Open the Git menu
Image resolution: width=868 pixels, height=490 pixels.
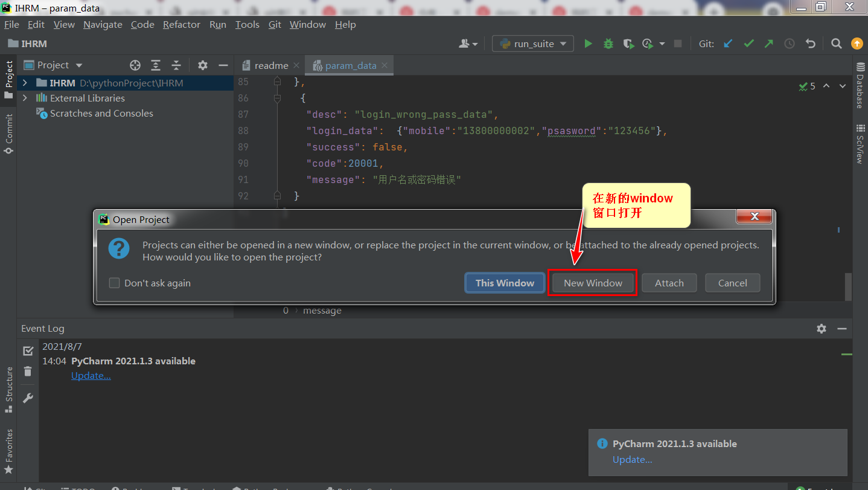click(275, 24)
